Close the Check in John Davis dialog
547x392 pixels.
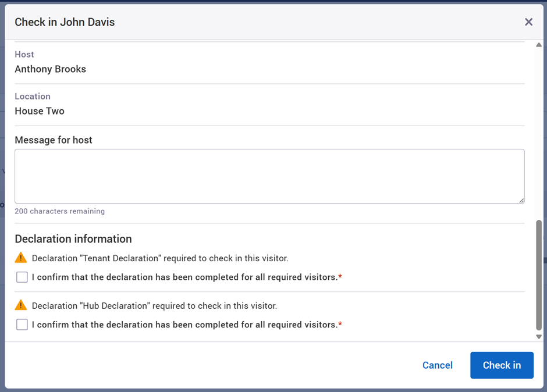click(528, 22)
